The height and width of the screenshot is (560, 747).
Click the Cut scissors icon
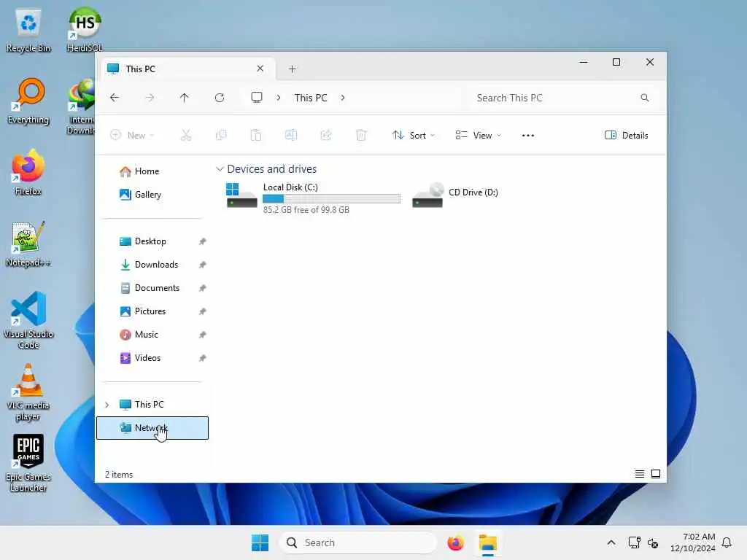186,135
